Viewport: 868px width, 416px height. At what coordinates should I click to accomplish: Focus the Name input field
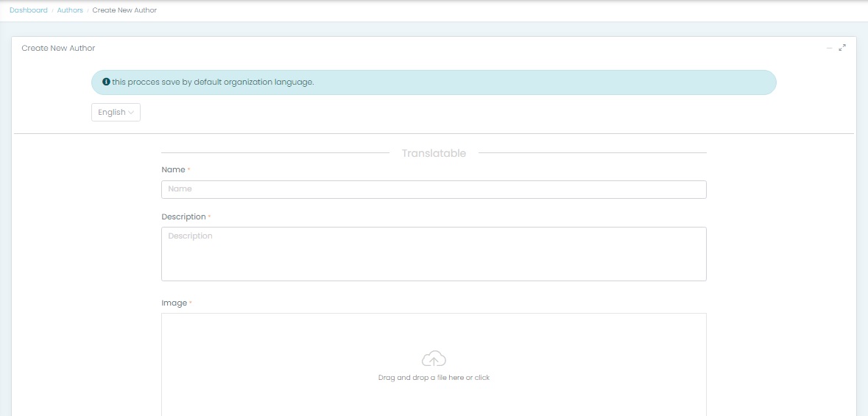pyautogui.click(x=434, y=189)
